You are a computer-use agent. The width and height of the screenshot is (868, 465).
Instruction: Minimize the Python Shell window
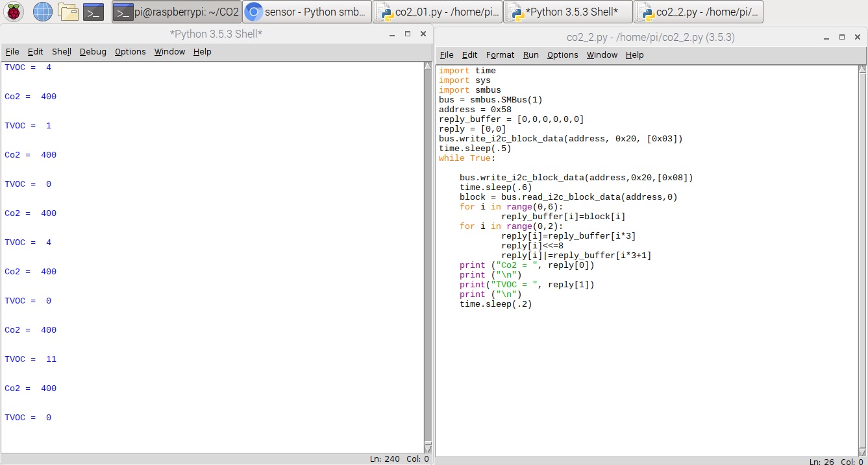tap(392, 34)
